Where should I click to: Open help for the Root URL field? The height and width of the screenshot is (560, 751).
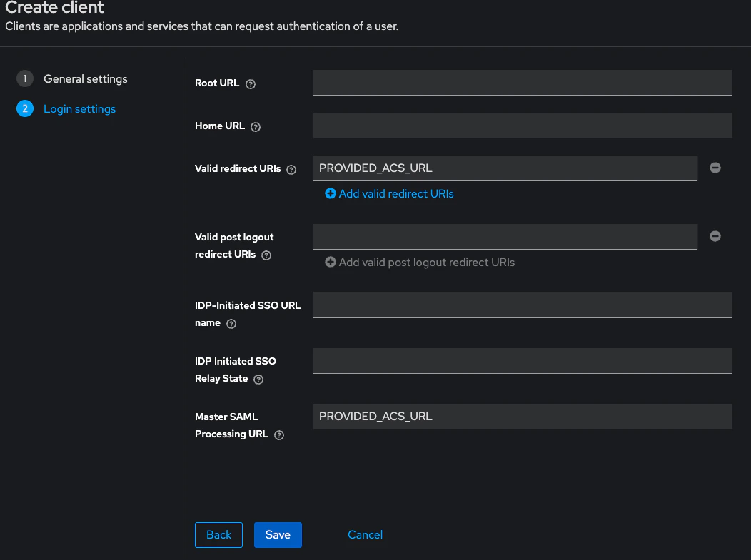(250, 83)
